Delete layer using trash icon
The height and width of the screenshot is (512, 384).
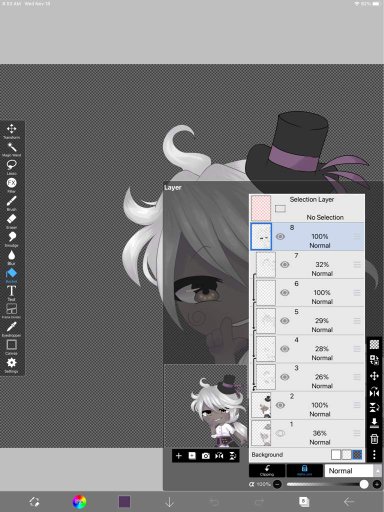click(374, 439)
